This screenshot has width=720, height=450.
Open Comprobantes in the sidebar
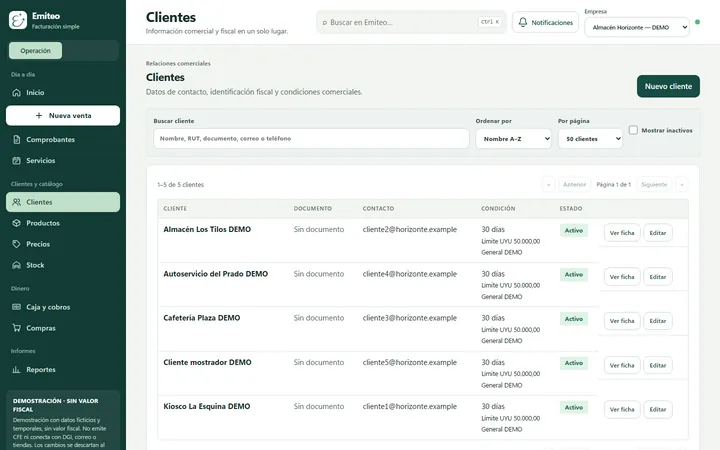pos(63,140)
